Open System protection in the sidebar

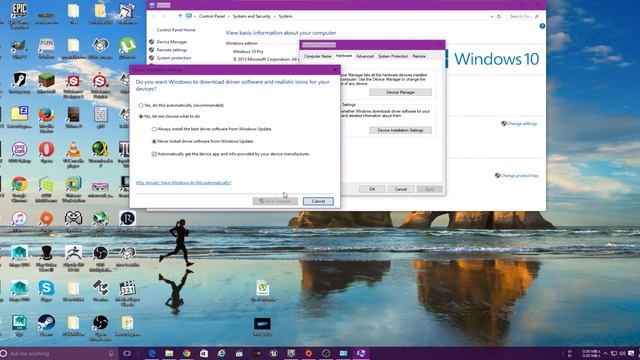(x=173, y=58)
